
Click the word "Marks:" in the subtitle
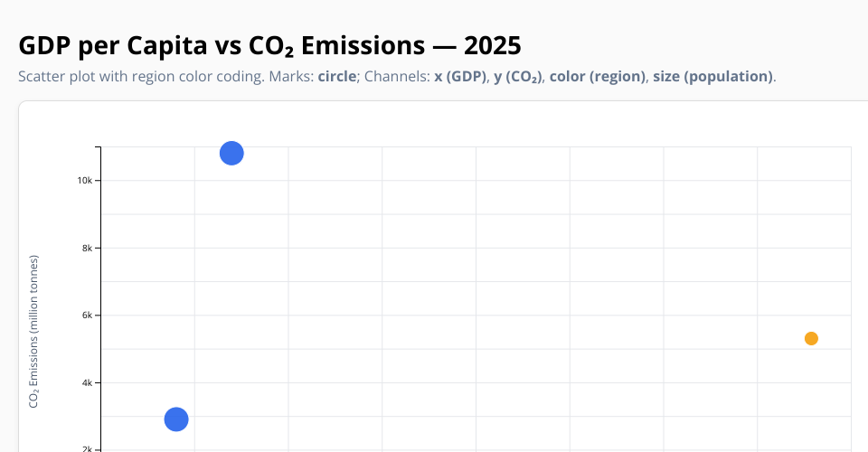291,77
